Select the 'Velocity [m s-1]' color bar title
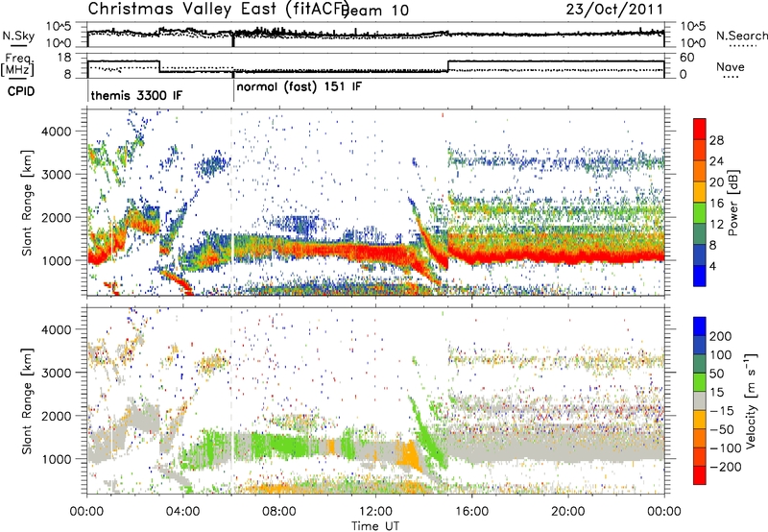The image size is (768, 532). click(752, 401)
